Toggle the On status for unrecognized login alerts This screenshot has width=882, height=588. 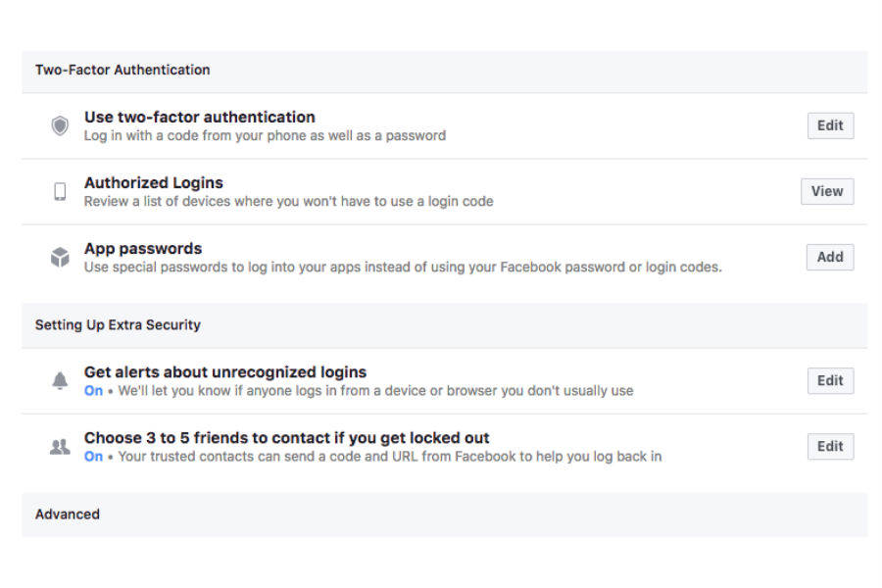tap(93, 390)
